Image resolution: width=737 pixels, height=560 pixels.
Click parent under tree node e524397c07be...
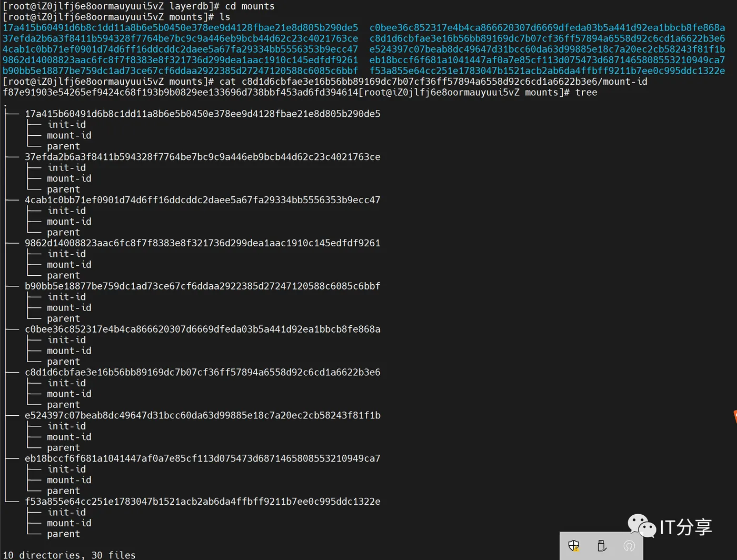63,448
